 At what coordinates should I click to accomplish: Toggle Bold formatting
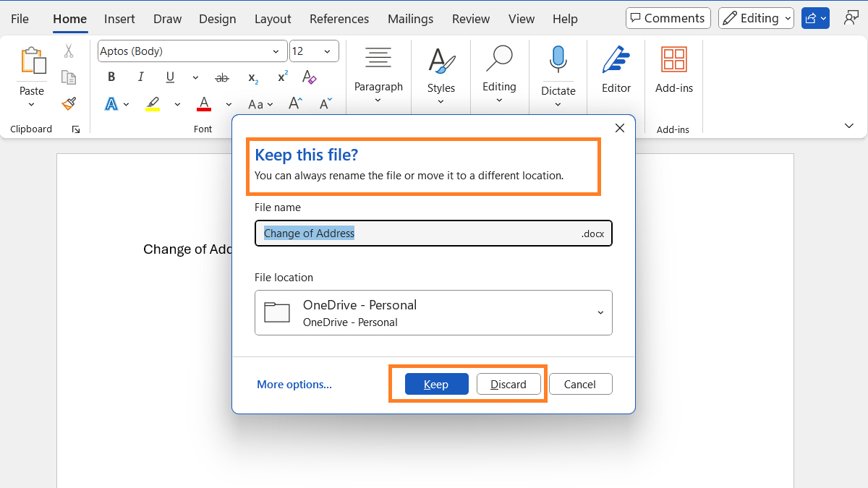click(x=111, y=77)
